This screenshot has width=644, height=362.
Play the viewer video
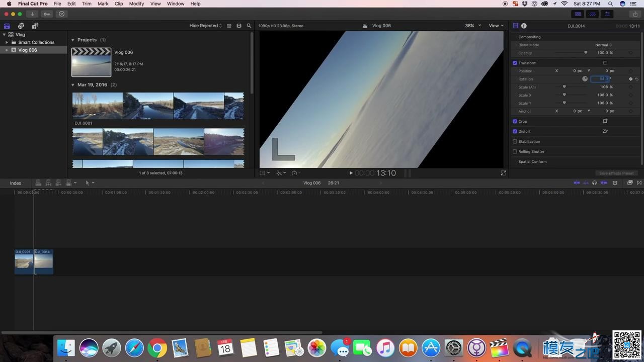click(x=351, y=173)
